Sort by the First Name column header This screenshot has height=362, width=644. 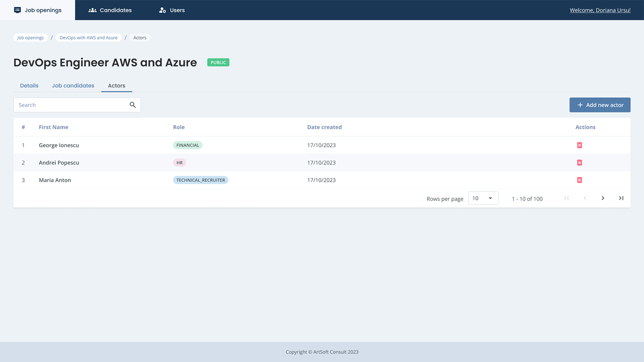click(54, 127)
